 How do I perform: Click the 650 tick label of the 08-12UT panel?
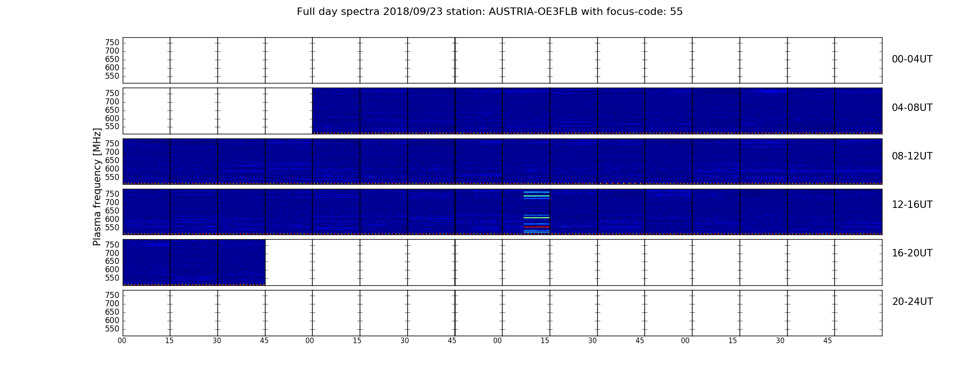click(112, 160)
